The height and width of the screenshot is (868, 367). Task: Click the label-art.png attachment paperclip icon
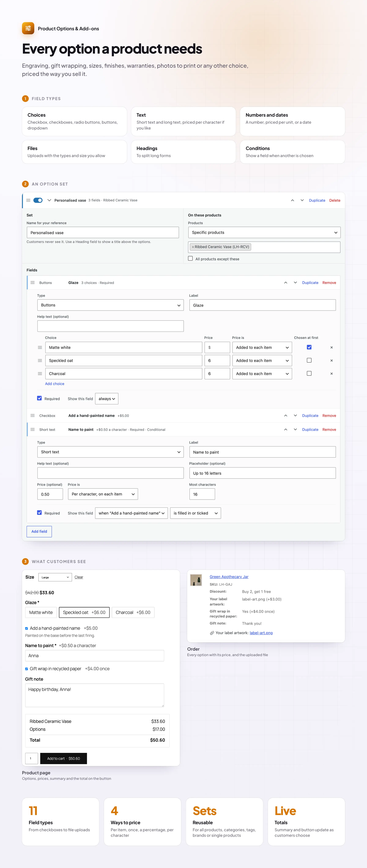[212, 633]
